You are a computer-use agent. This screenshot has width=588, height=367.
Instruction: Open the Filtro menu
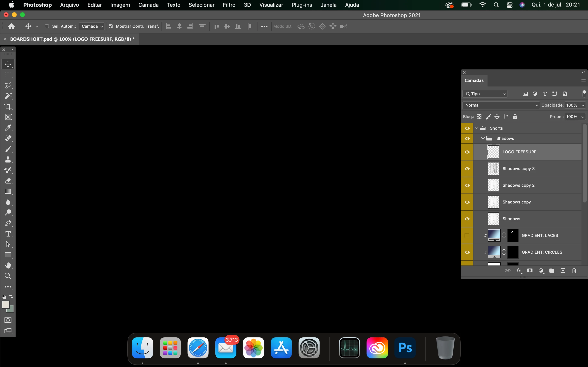click(x=229, y=5)
